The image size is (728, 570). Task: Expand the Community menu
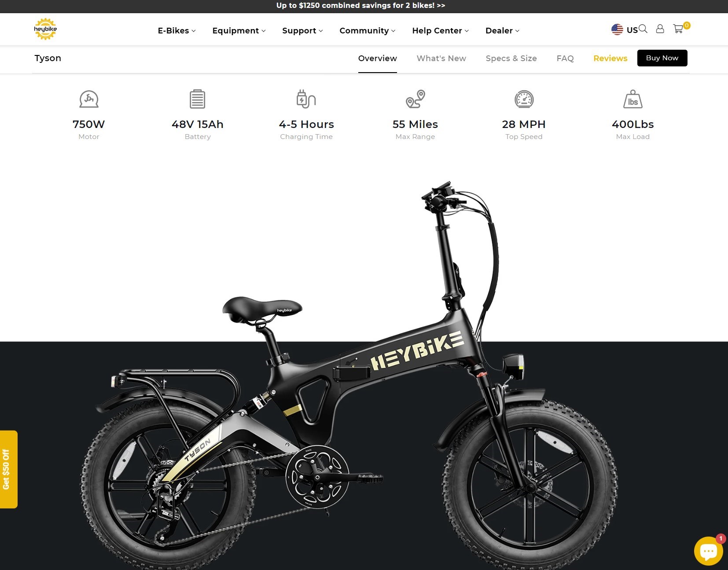(x=368, y=30)
